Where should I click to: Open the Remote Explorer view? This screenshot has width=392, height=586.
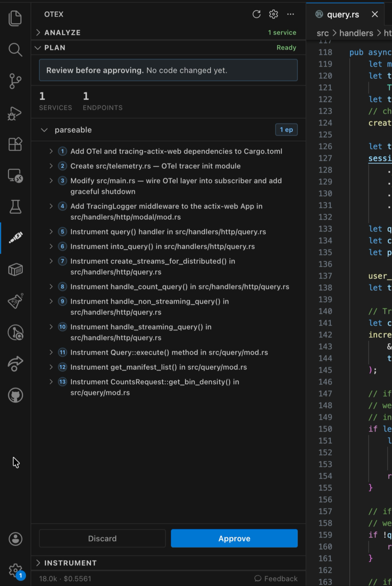[15, 176]
